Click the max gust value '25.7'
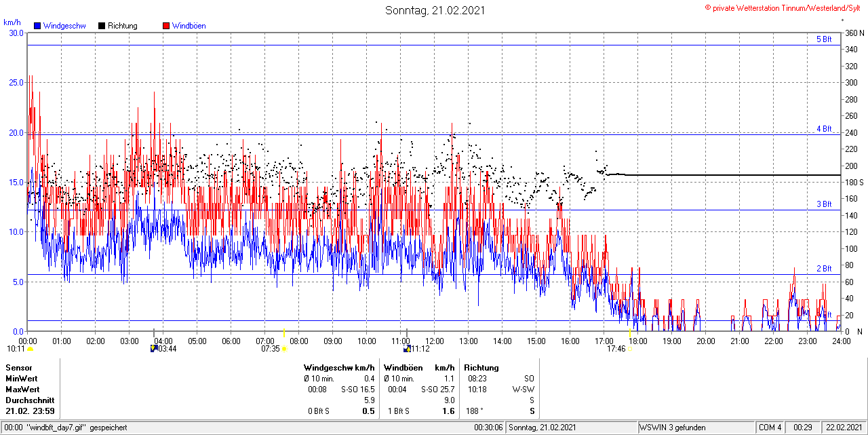The image size is (868, 435). [447, 390]
